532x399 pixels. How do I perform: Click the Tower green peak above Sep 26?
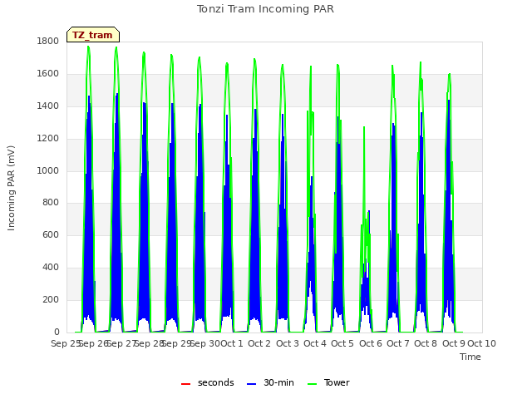coord(89,47)
